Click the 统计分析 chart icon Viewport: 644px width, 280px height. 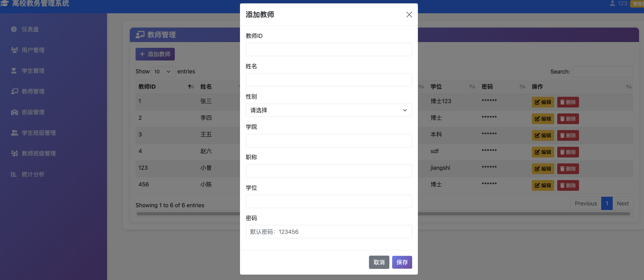pyautogui.click(x=14, y=174)
